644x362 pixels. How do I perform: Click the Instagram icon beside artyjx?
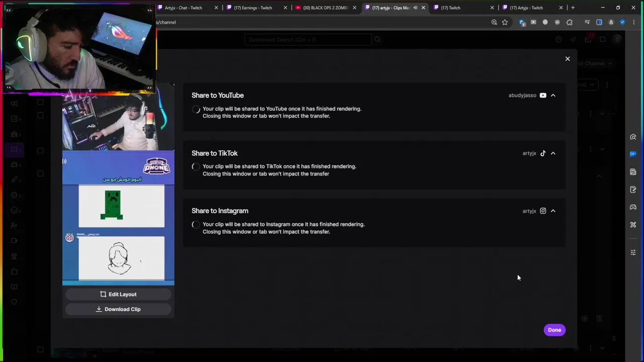click(543, 211)
